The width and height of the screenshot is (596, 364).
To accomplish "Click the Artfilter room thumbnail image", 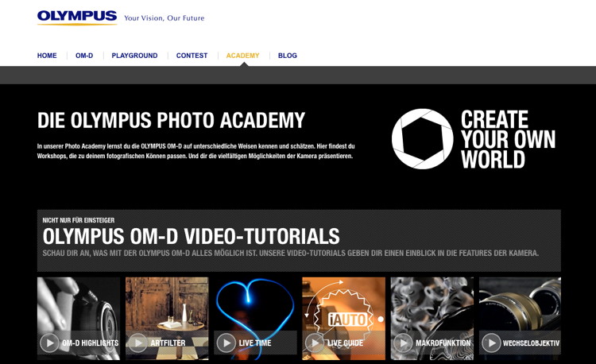I will 167,304.
